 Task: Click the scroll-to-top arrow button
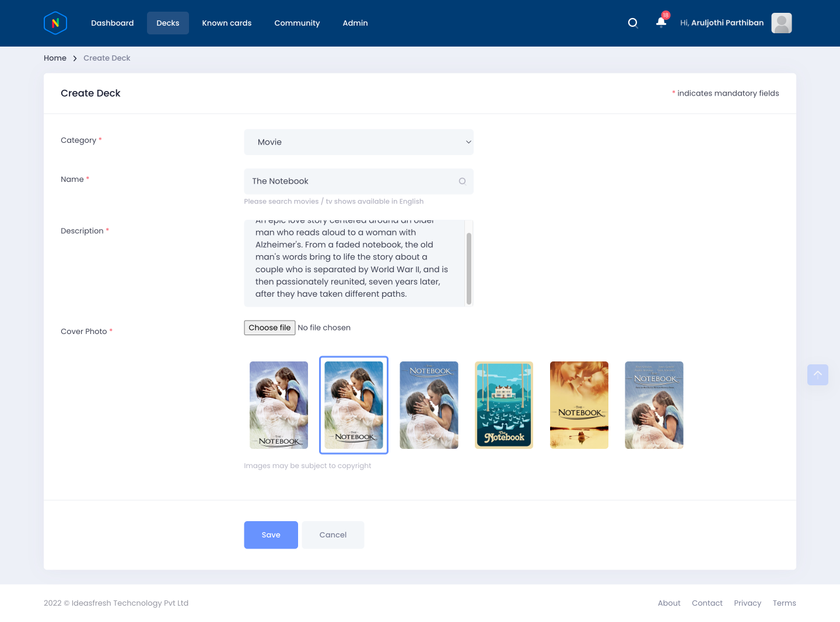click(818, 375)
